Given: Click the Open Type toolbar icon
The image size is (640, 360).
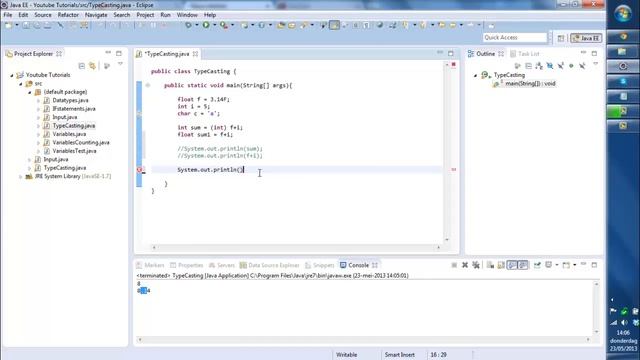Looking at the screenshot, I should (x=281, y=25).
